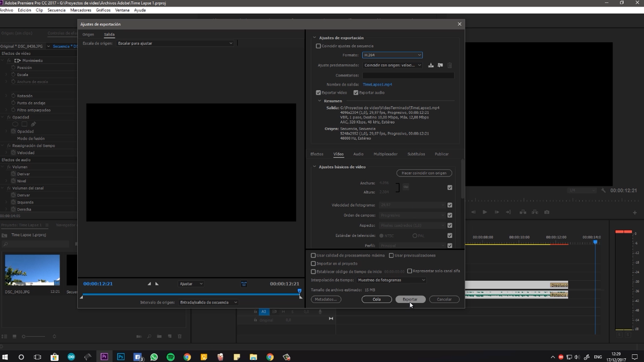Image resolution: width=644 pixels, height=362 pixels.
Task: Click the import preset icon
Action: tap(440, 65)
